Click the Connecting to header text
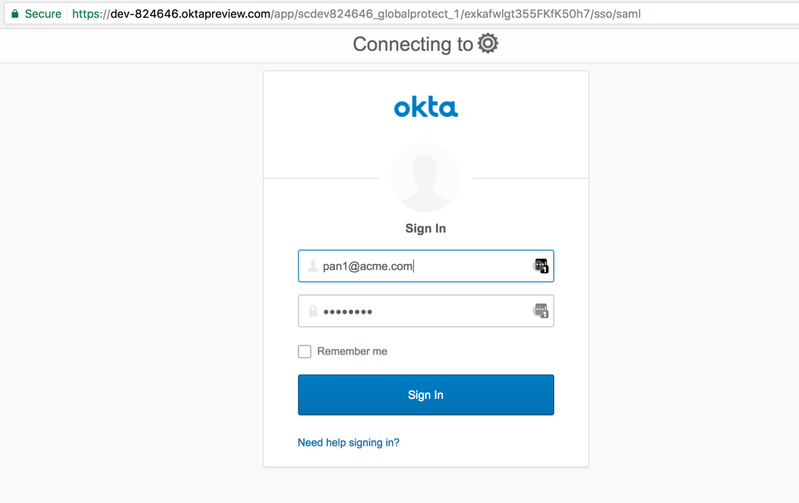 pyautogui.click(x=413, y=44)
